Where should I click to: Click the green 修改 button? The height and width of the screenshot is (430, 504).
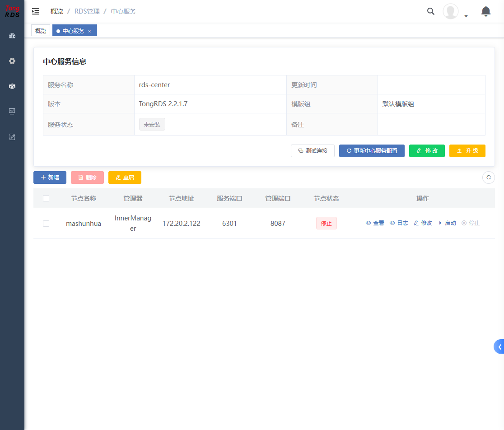427,151
